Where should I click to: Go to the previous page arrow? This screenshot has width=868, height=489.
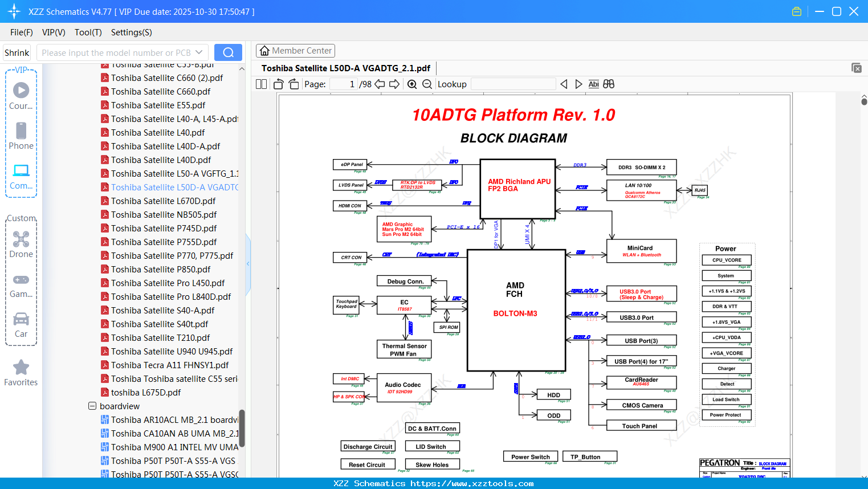click(380, 84)
